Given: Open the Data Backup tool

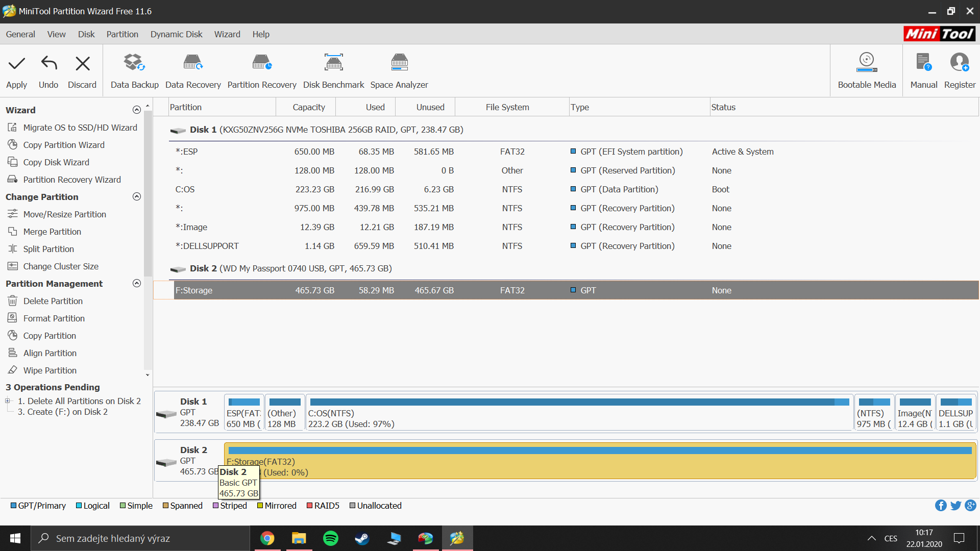Looking at the screenshot, I should (x=134, y=63).
